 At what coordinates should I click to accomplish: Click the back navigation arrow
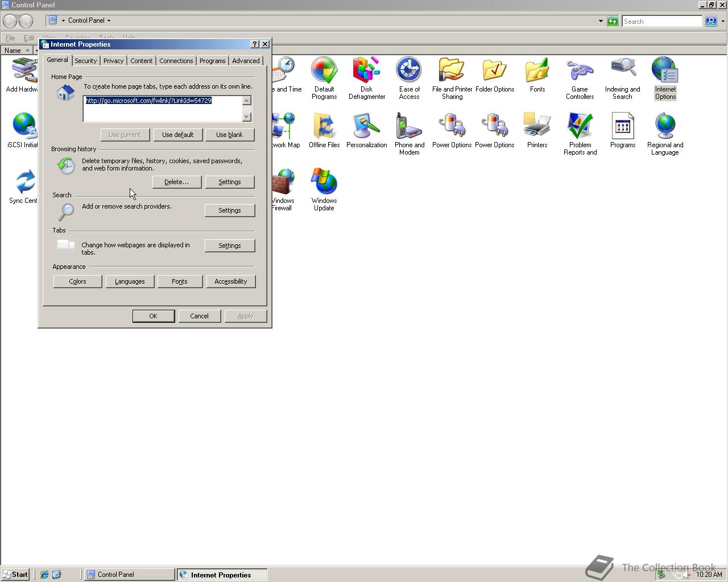coord(10,21)
